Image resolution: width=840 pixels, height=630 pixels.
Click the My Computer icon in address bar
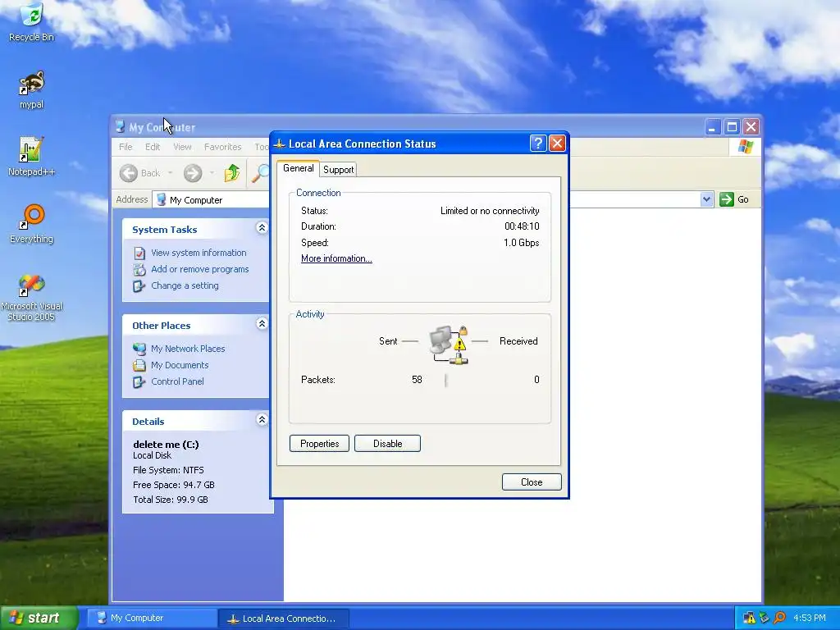coord(161,200)
